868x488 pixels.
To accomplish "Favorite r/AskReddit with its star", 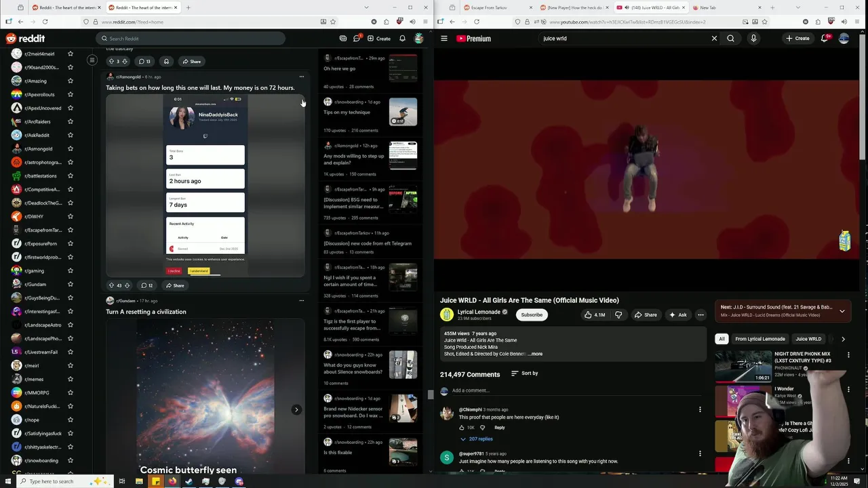I will 71,136.
